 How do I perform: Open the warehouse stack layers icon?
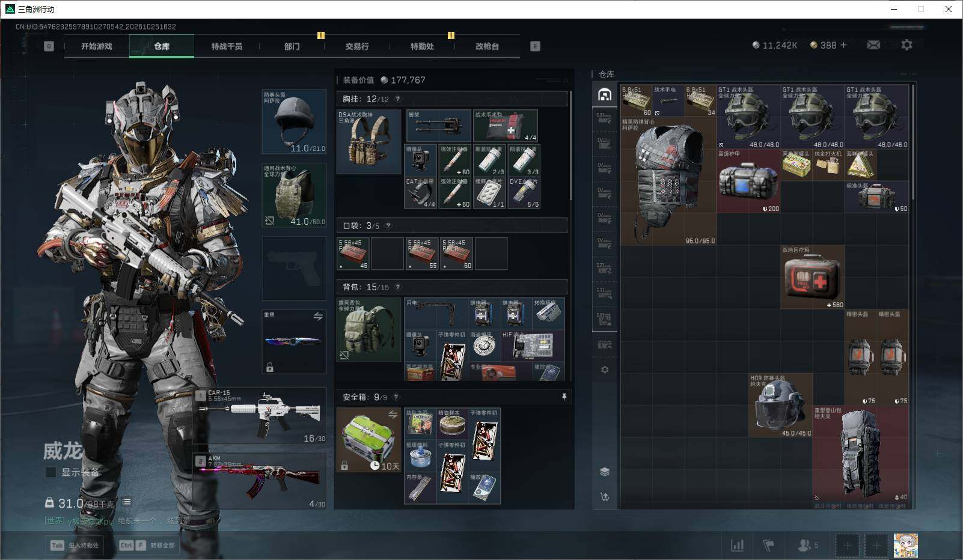(x=605, y=472)
